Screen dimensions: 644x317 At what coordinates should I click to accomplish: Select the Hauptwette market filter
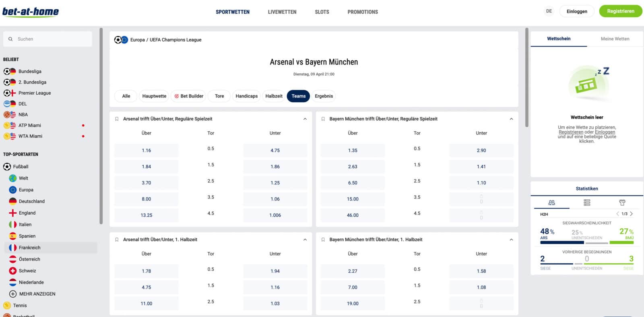(x=154, y=96)
